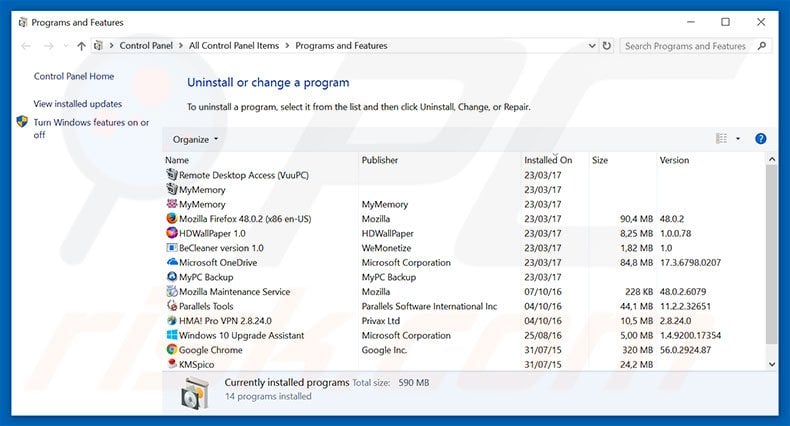
Task: Navigate to Control Panel breadcrumb
Action: coord(146,46)
